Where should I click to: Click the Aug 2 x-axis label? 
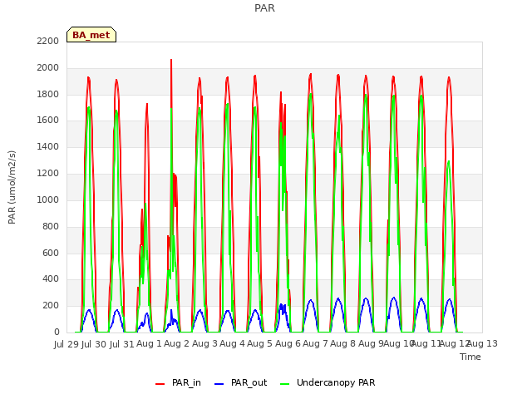click(176, 343)
